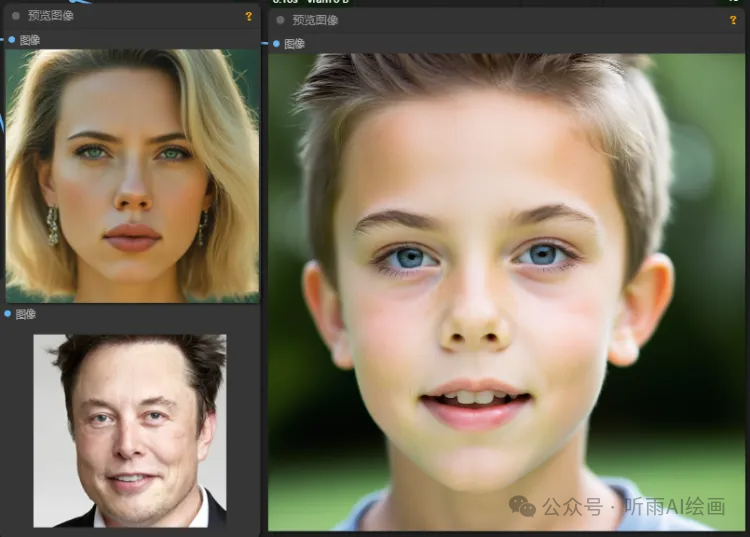Image resolution: width=750 pixels, height=537 pixels.
Task: Click the 图像 label above the boy image
Action: pyautogui.click(x=294, y=44)
